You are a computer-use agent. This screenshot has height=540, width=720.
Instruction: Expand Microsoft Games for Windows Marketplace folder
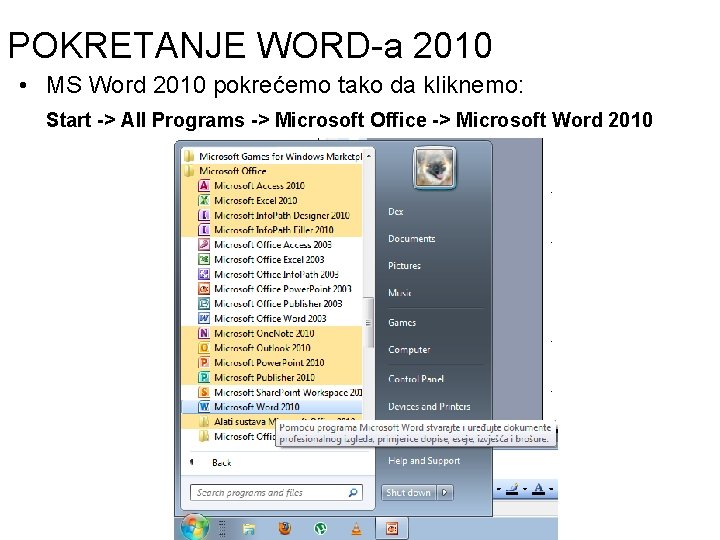point(273,157)
